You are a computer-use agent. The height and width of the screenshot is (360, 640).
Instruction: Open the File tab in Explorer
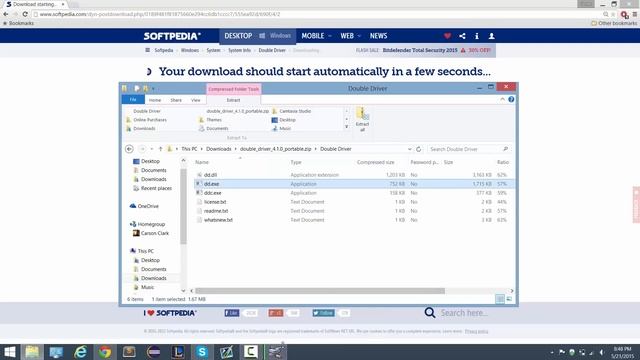(x=133, y=100)
